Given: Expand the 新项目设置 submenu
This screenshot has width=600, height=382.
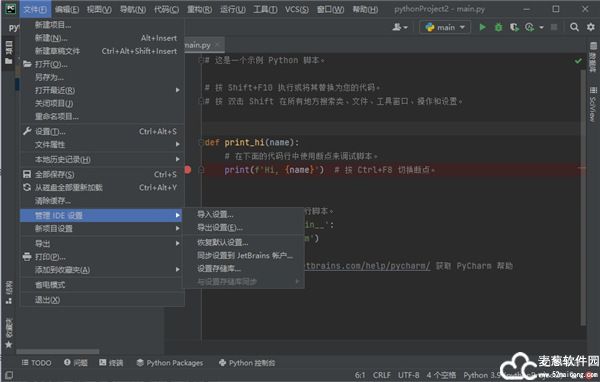Looking at the screenshot, I should [102, 229].
